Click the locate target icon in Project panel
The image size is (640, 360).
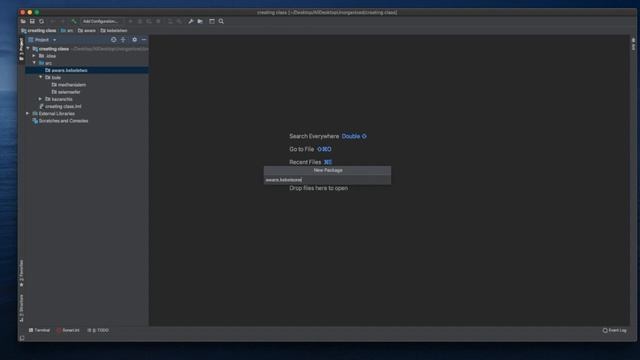pos(113,40)
